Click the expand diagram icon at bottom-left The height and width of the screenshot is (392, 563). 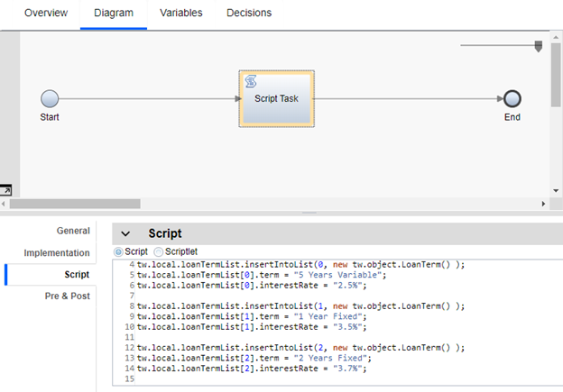[x=6, y=190]
